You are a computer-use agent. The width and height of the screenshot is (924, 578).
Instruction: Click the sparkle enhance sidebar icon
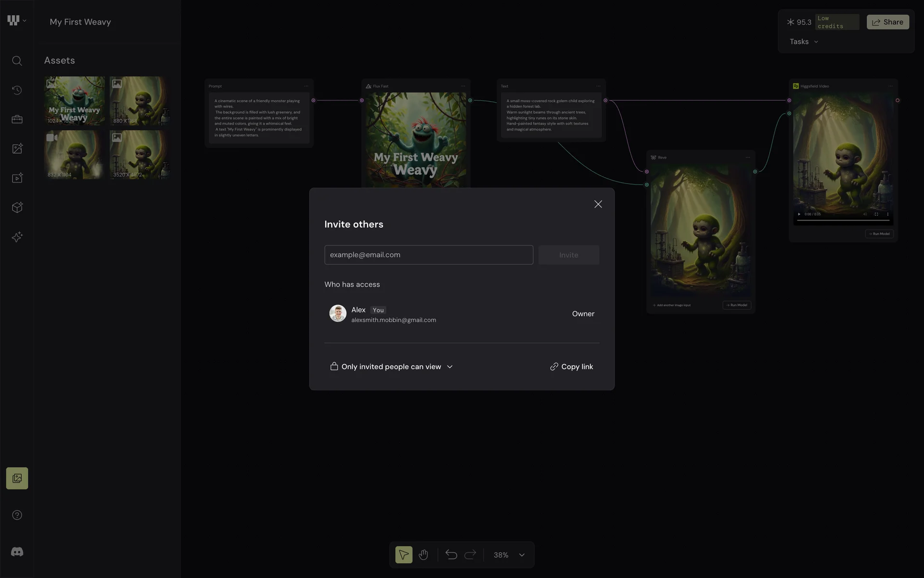click(17, 237)
